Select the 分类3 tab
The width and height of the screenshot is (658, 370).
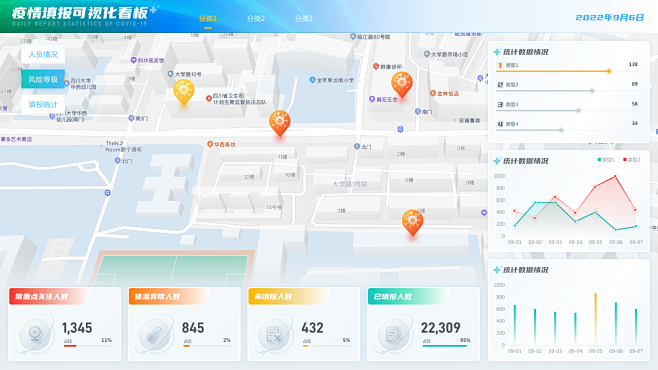303,18
